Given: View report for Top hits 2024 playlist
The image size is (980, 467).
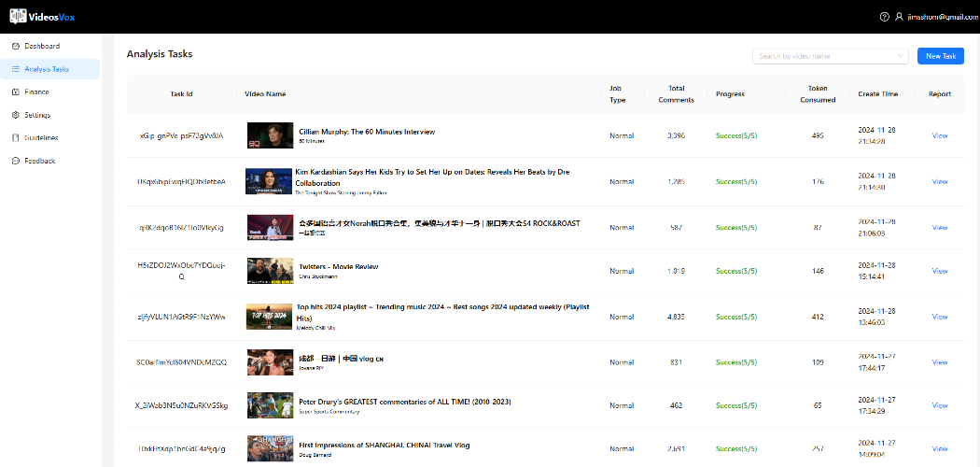Looking at the screenshot, I should coord(939,317).
